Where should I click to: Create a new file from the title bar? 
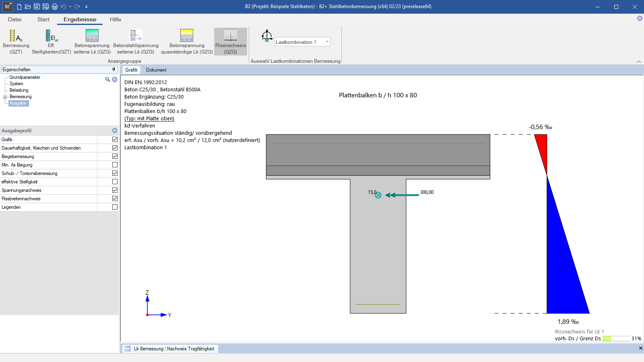click(x=19, y=6)
